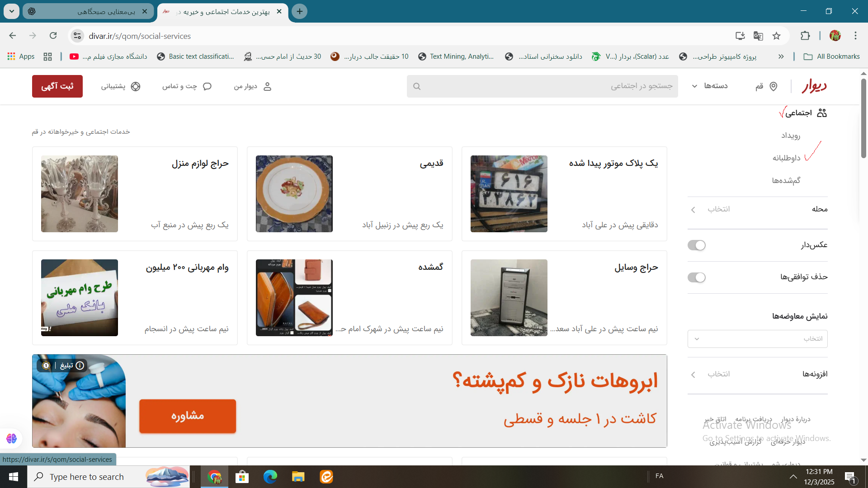Open the نمایش معاوضه‌ها select box
The image size is (868, 488).
757,339
